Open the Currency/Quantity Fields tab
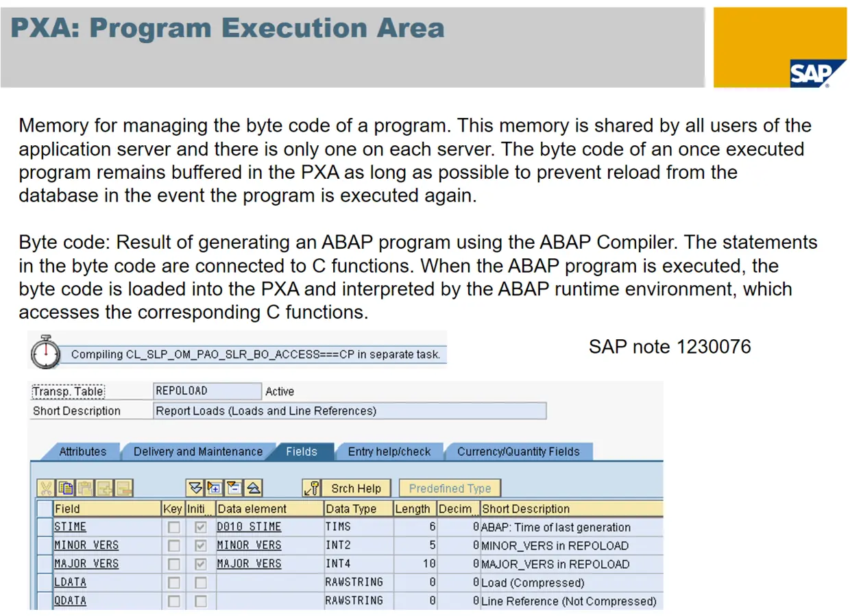 coord(518,452)
